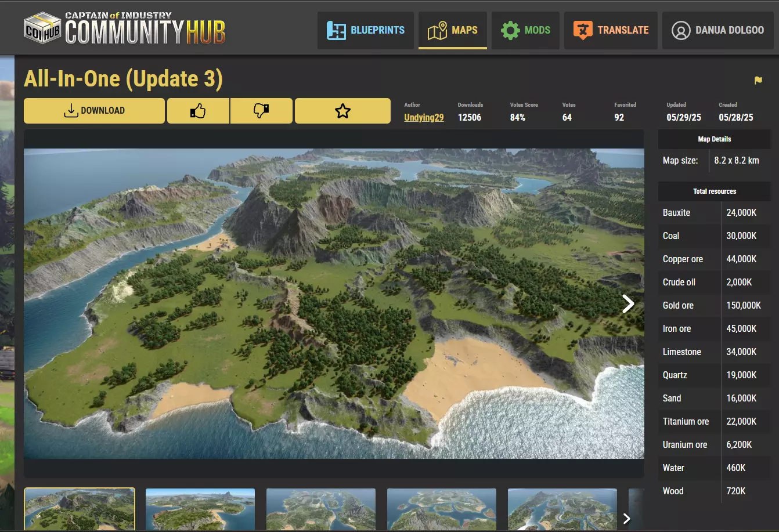Click the Download button

pos(94,111)
